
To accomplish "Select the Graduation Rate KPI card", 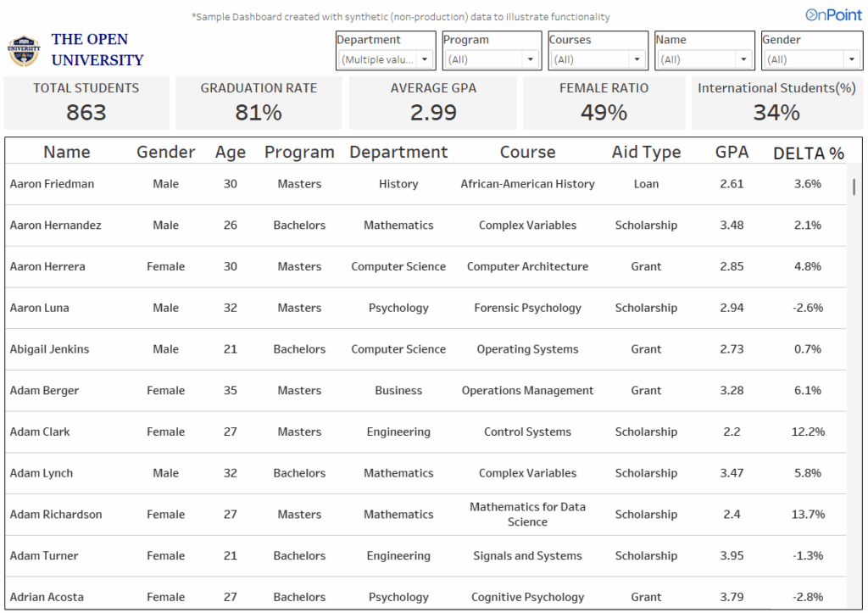I will click(259, 102).
